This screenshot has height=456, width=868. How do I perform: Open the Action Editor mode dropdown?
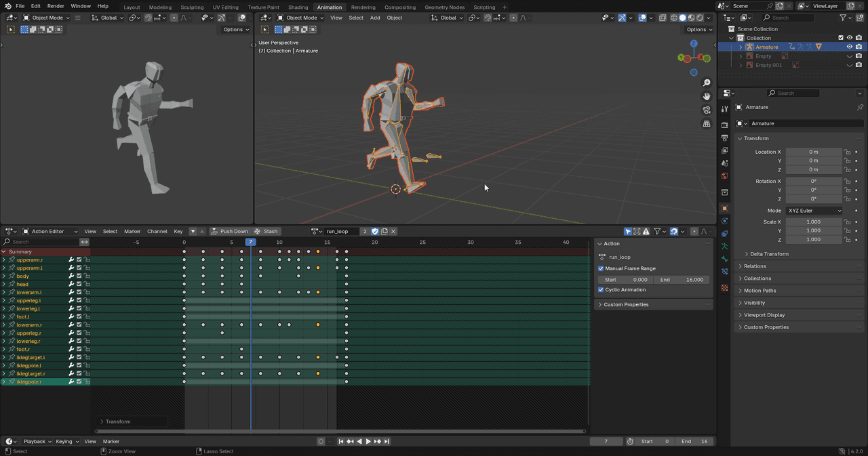tap(51, 231)
